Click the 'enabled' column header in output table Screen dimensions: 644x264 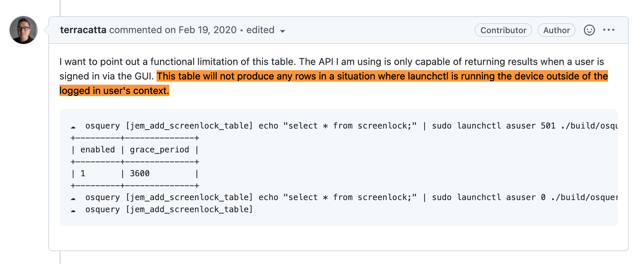(97, 149)
